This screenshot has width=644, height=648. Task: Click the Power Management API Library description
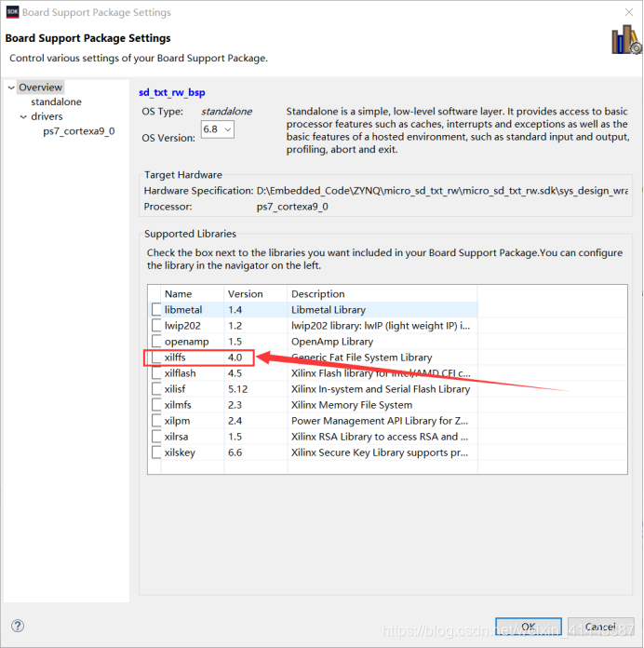point(380,421)
